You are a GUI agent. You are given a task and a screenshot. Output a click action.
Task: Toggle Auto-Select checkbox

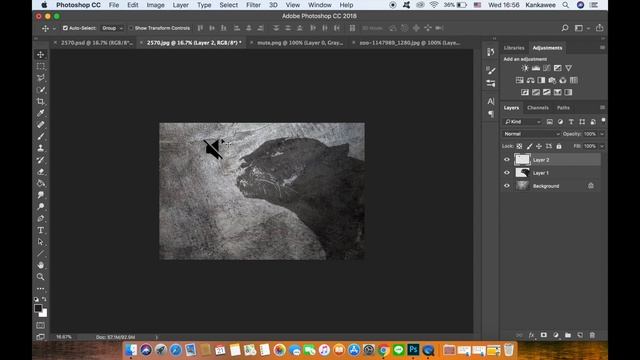pos(65,28)
